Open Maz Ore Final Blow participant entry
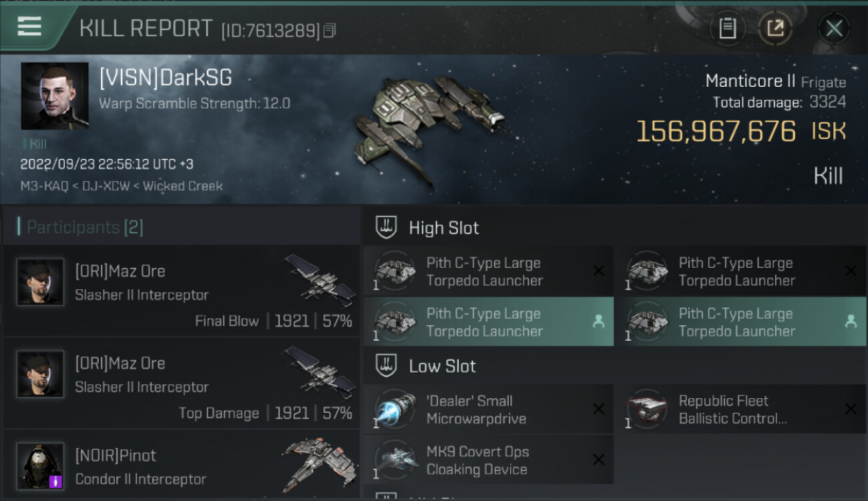Viewport: 868px width, 501px height. pos(181,291)
